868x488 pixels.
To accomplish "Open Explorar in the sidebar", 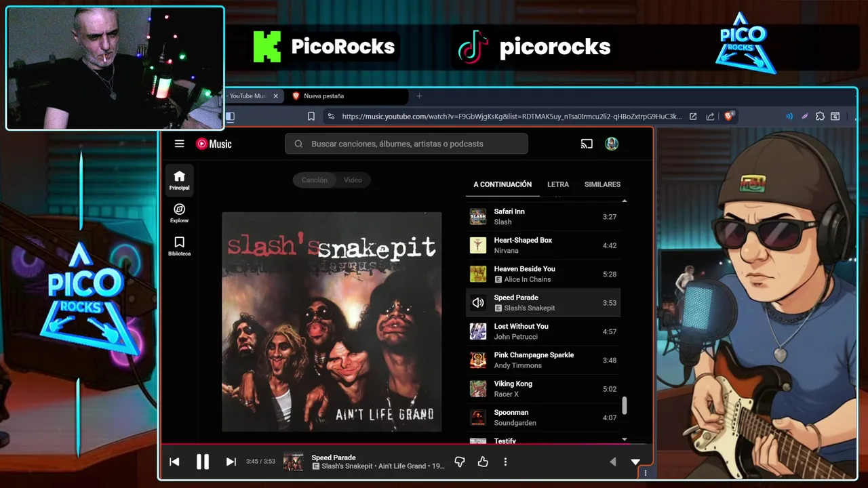I will coord(180,213).
